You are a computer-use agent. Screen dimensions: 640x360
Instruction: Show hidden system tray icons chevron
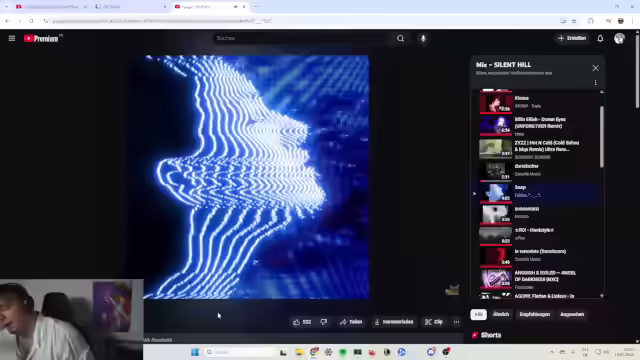click(x=552, y=352)
